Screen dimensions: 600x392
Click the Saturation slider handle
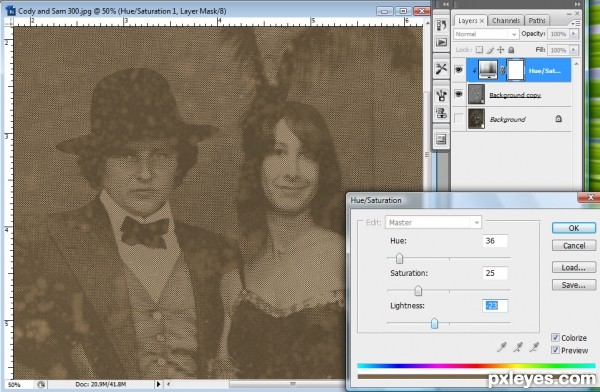pos(418,291)
